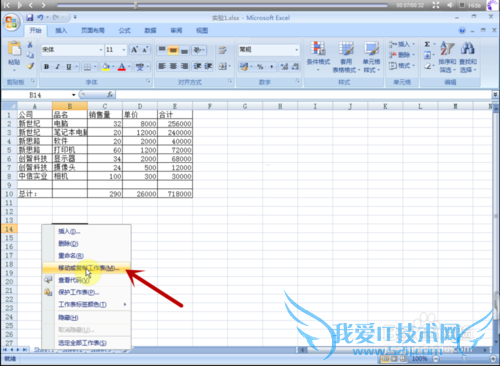
Task: Decrease decimal places
Action: coord(295,67)
